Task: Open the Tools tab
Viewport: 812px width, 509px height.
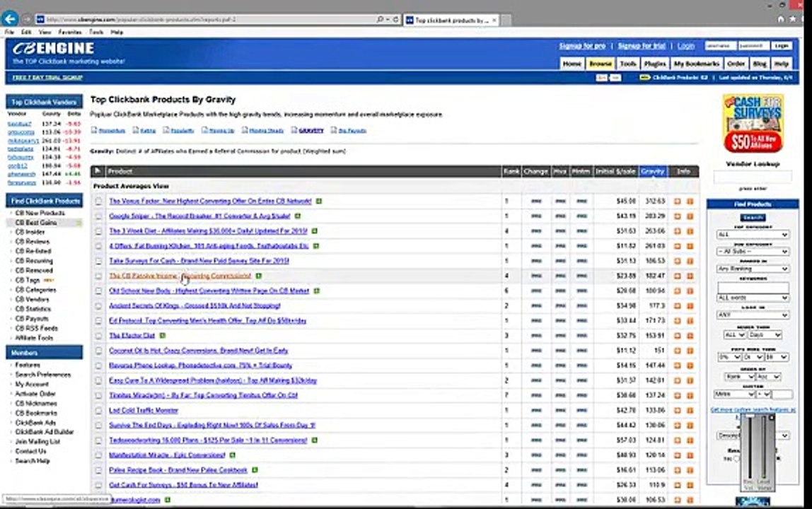Action: (627, 64)
